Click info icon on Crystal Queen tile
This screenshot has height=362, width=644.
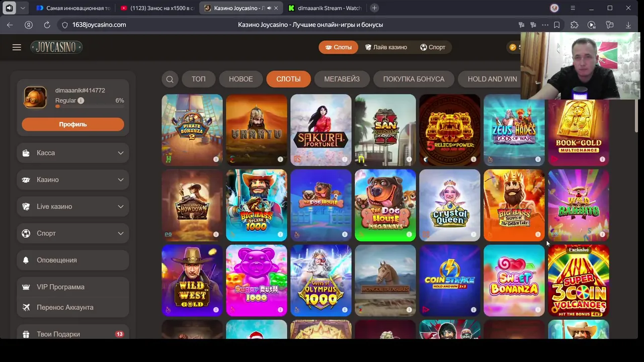[473, 234]
